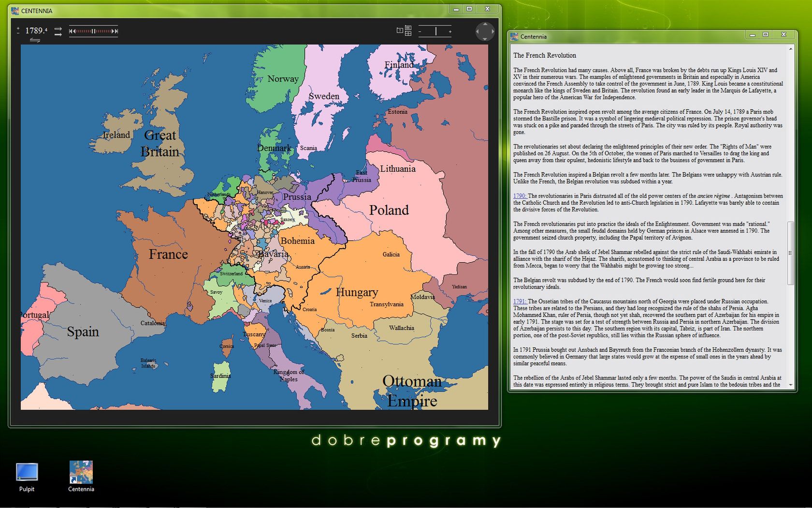This screenshot has width=812, height=508.
Task: Click the Ireland label on the map
Action: click(116, 135)
